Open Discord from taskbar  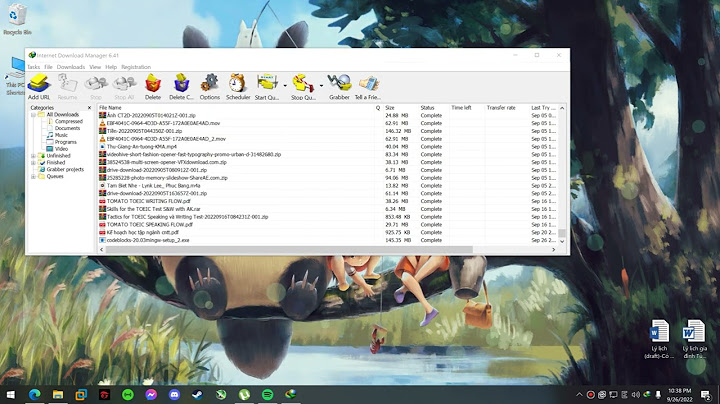174,394
